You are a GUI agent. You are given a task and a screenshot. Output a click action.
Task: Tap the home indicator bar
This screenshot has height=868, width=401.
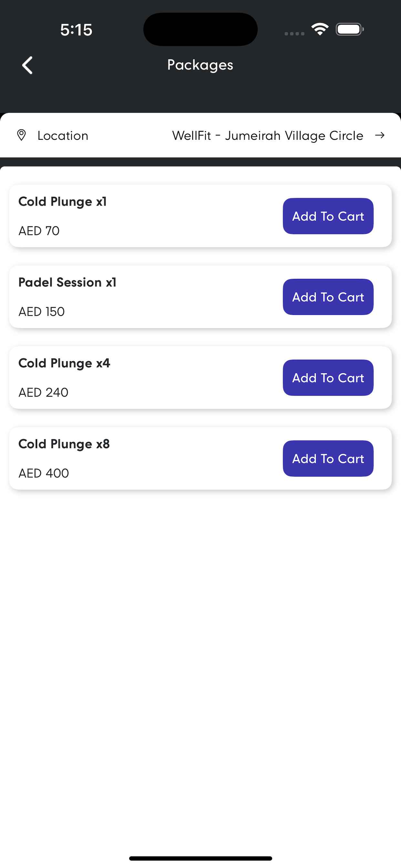tap(200, 858)
